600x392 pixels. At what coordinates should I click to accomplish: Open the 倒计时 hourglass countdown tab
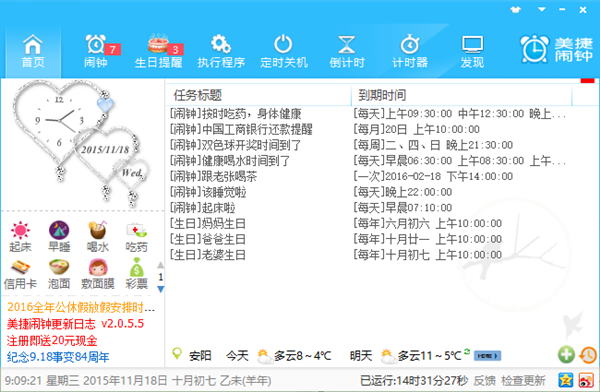pyautogui.click(x=347, y=51)
